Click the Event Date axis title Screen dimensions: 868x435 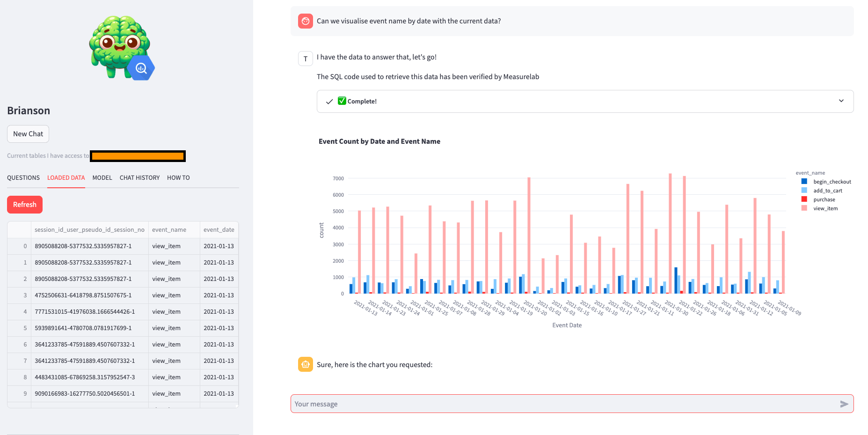567,325
